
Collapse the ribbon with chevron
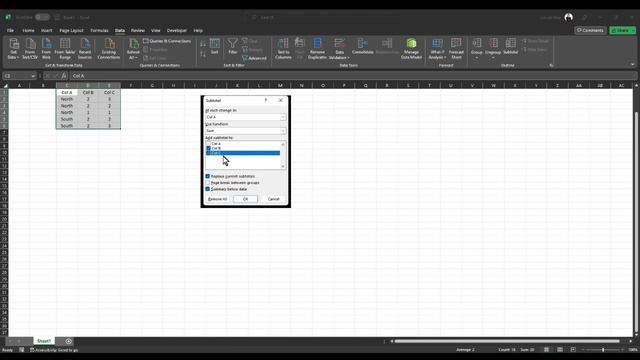633,64
